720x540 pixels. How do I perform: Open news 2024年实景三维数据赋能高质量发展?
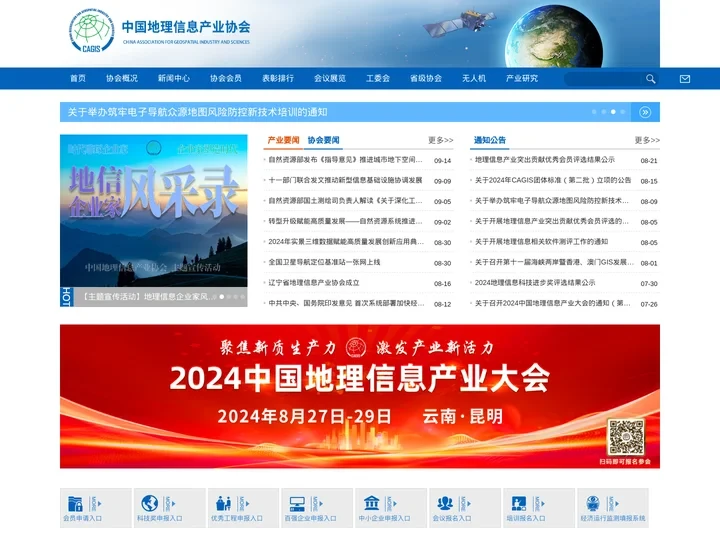[346, 242]
